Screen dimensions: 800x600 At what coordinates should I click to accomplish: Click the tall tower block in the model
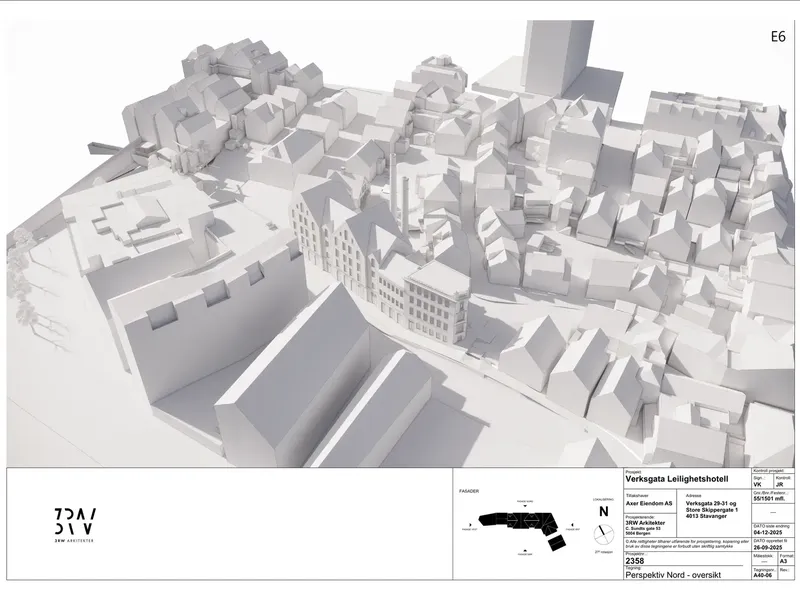coord(558,58)
